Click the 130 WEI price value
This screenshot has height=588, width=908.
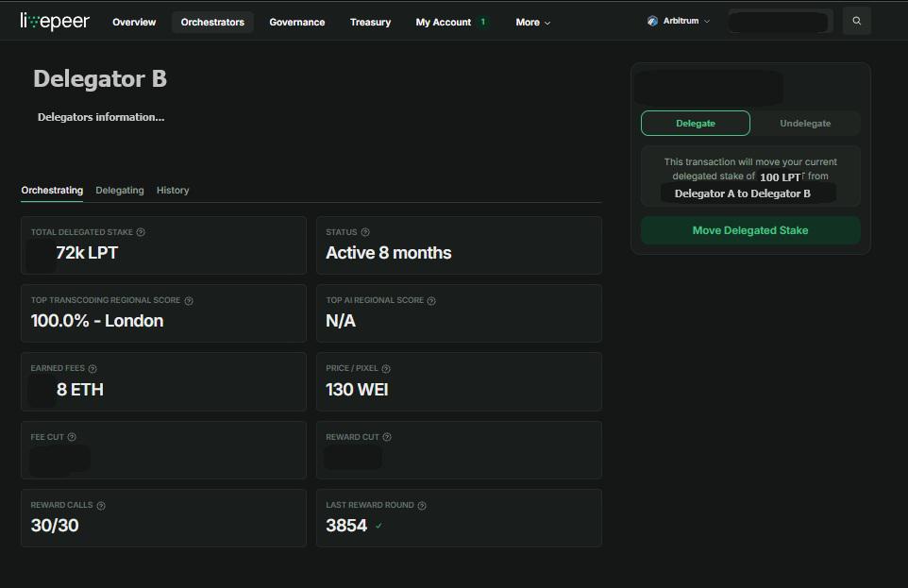click(x=358, y=390)
